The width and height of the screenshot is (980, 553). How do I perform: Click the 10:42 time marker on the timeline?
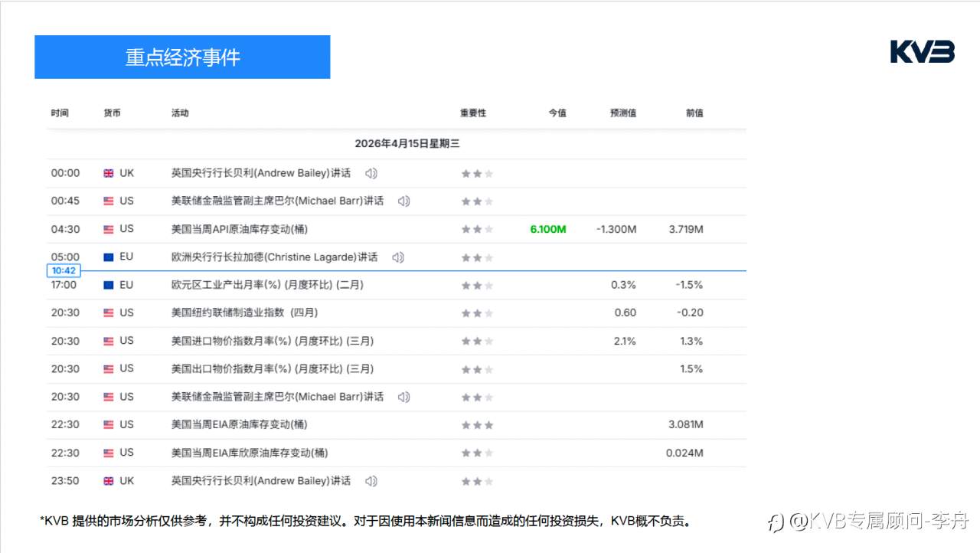coord(64,270)
